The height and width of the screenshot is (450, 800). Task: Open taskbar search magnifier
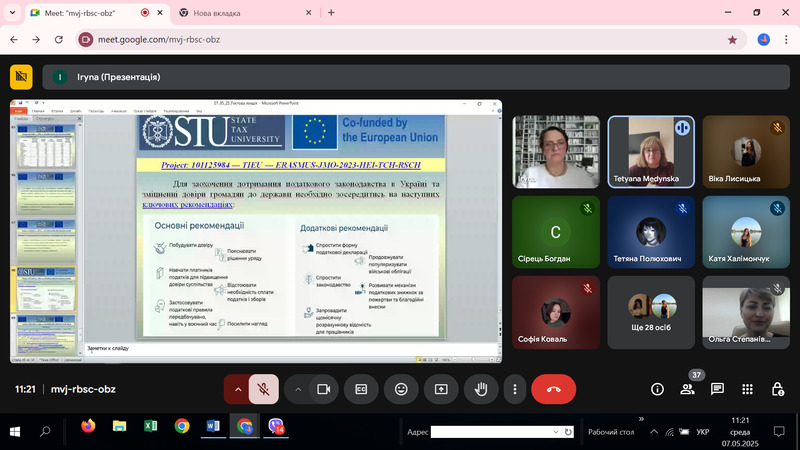coord(45,432)
